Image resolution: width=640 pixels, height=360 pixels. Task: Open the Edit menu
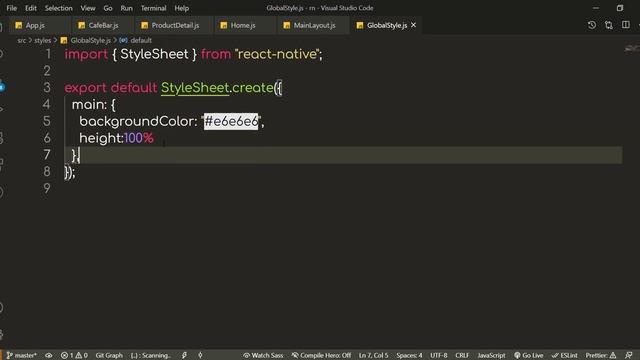[31, 8]
